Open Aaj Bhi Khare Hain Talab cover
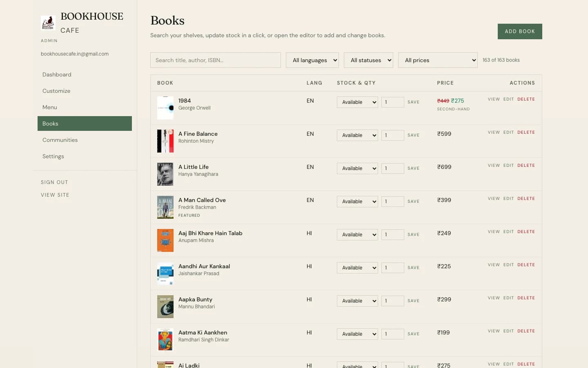This screenshot has height=368, width=588. pos(165,240)
